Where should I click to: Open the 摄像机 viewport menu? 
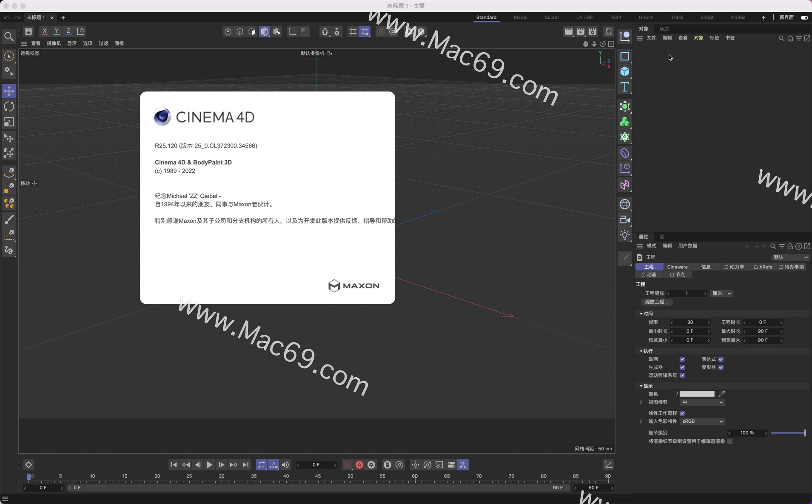54,43
